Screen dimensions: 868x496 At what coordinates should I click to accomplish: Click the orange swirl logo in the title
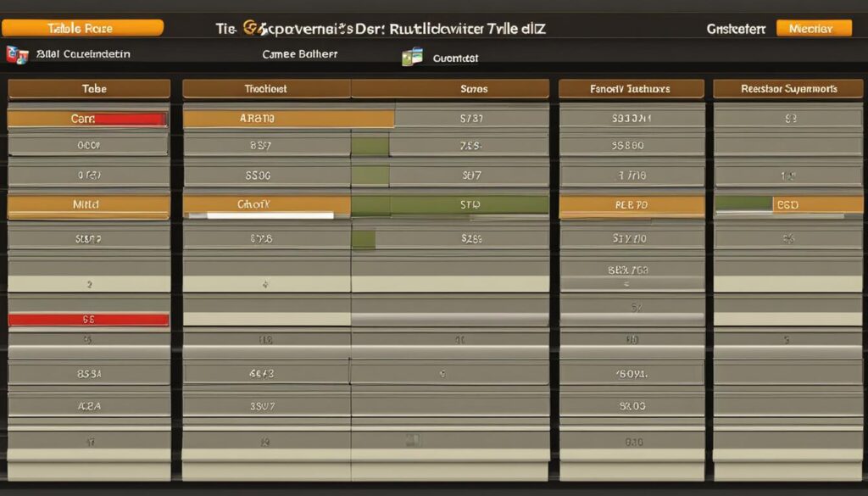(252, 28)
